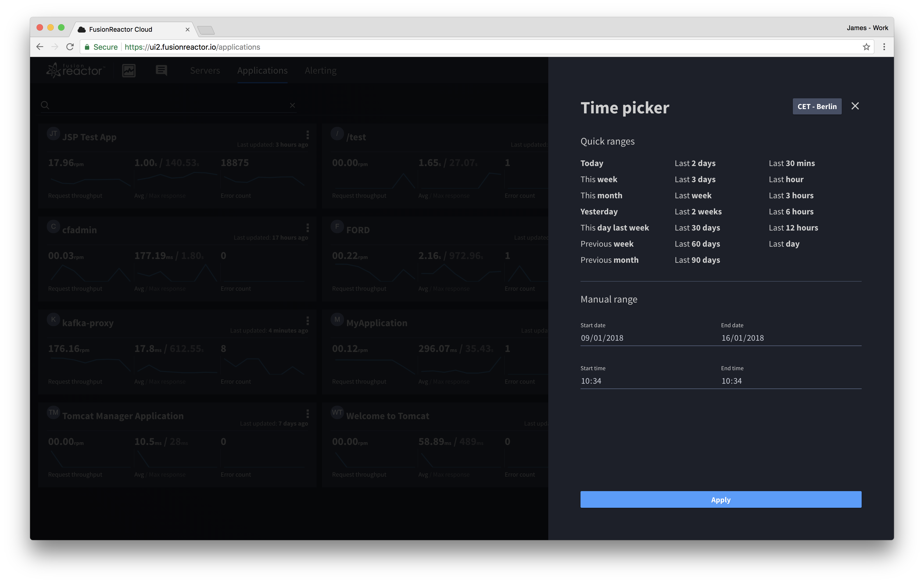Viewport: 924px width, 583px height.
Task: Choose the This week quick range
Action: (599, 179)
